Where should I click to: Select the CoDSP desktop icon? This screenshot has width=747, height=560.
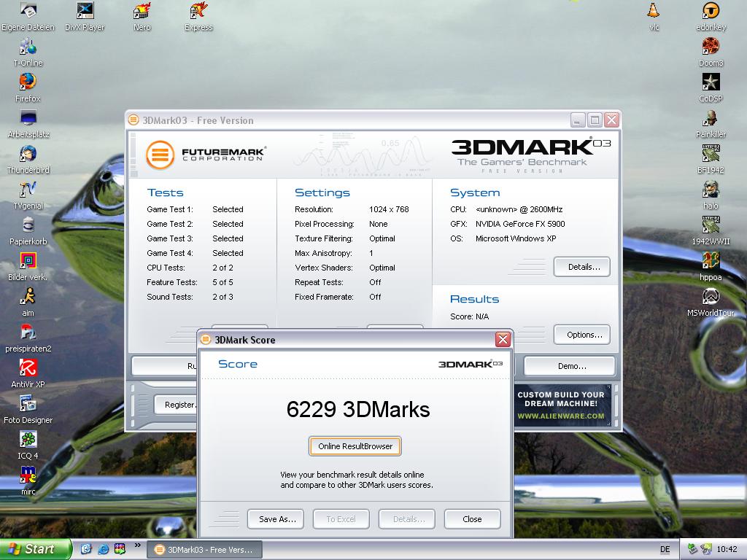[711, 88]
